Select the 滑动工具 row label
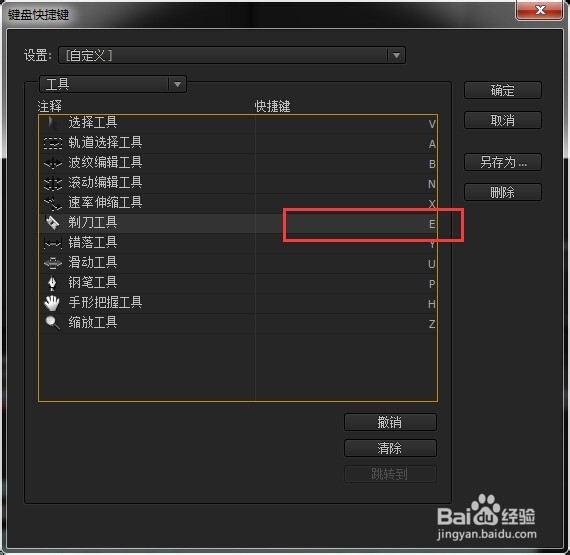570x555 pixels. pyautogui.click(x=93, y=262)
